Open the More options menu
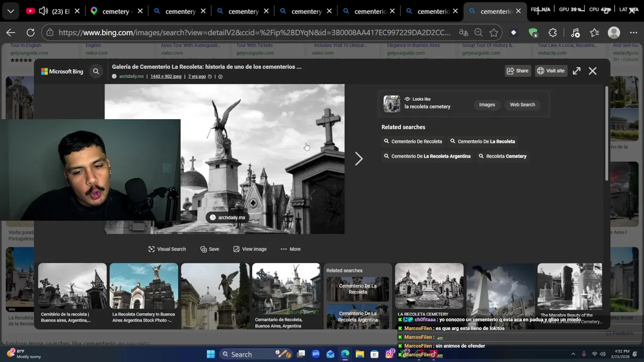 [x=291, y=249]
